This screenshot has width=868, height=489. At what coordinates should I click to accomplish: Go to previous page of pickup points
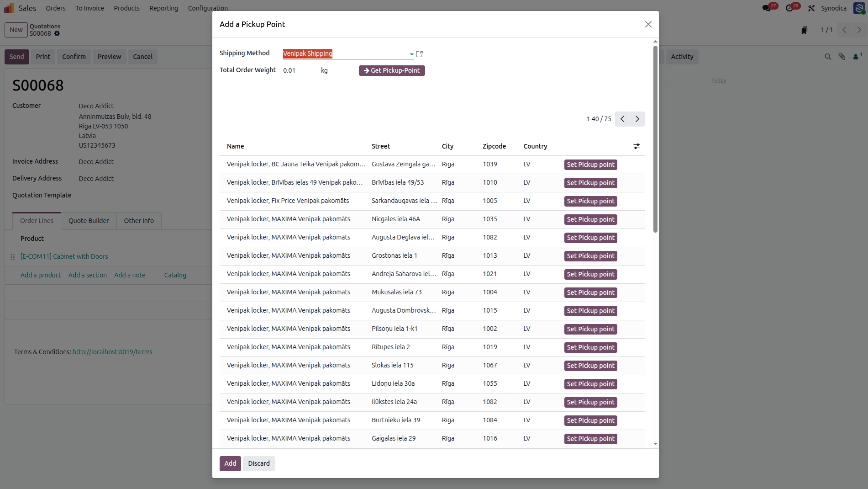622,119
